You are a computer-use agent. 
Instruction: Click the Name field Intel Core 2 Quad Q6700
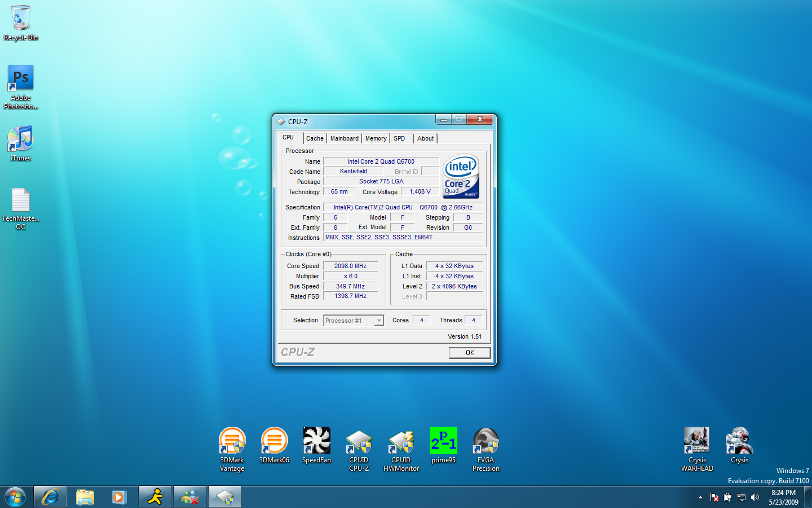[381, 161]
